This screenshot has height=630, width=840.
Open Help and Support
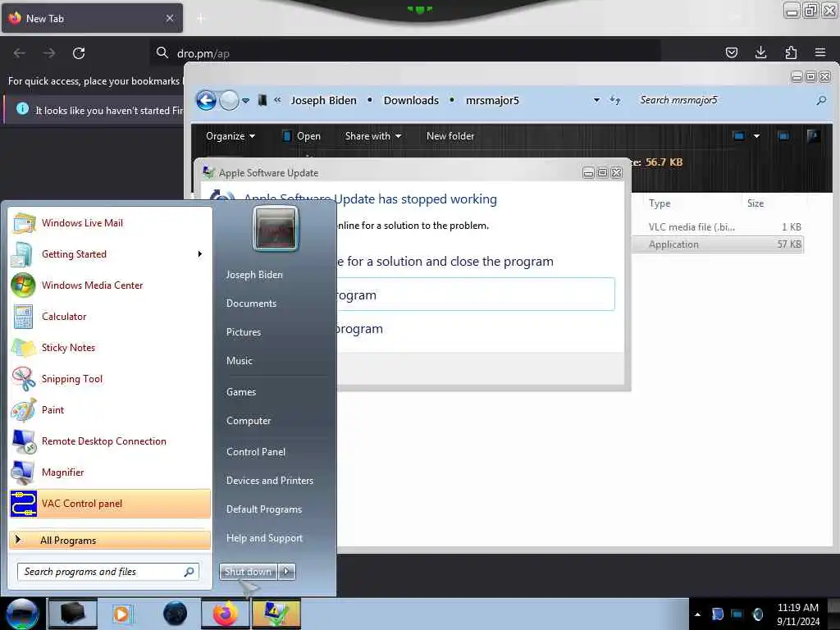265,538
